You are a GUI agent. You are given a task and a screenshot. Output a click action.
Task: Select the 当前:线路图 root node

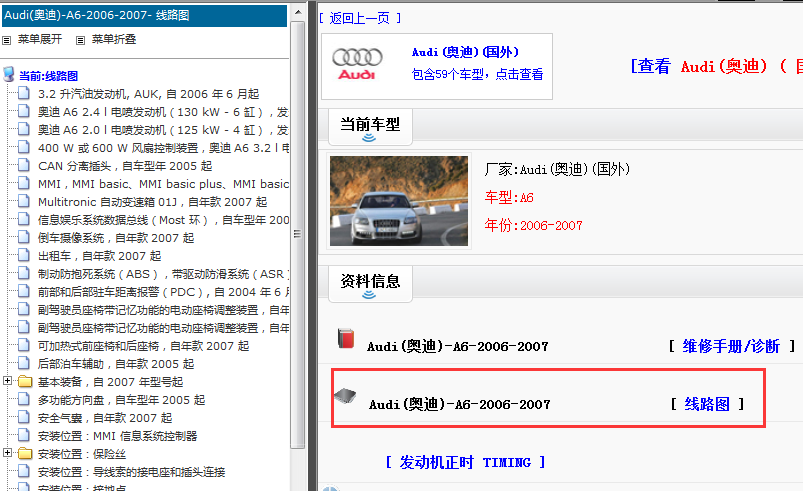pos(48,76)
